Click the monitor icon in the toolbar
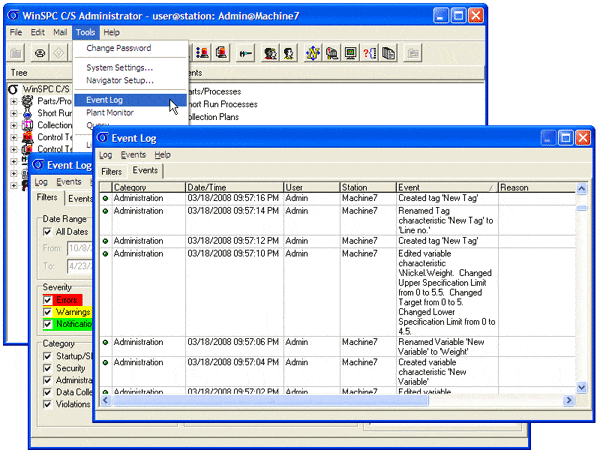This screenshot has width=600, height=450. [351, 53]
